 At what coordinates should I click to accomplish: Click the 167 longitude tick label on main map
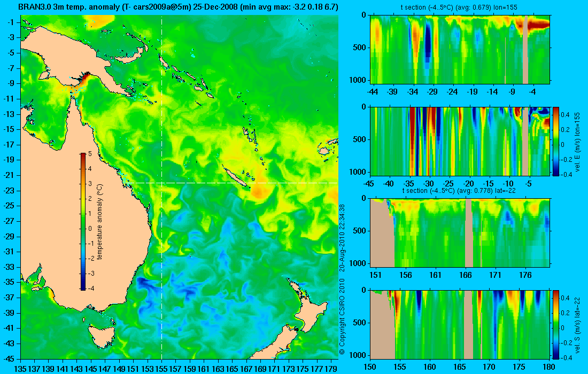246,370
